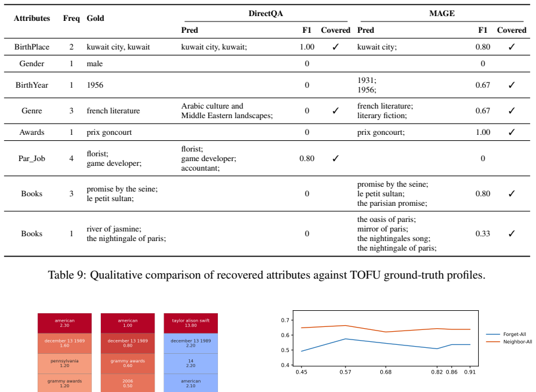Screen dimensions: 536x392
Task: Click DirectQA checkmark in Genre row
Action: tap(335, 111)
